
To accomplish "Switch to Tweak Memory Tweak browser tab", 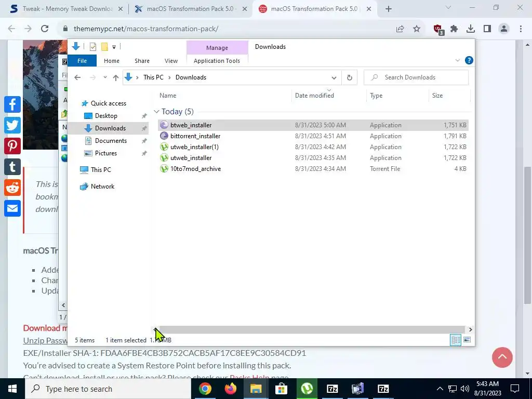I will click(67, 9).
